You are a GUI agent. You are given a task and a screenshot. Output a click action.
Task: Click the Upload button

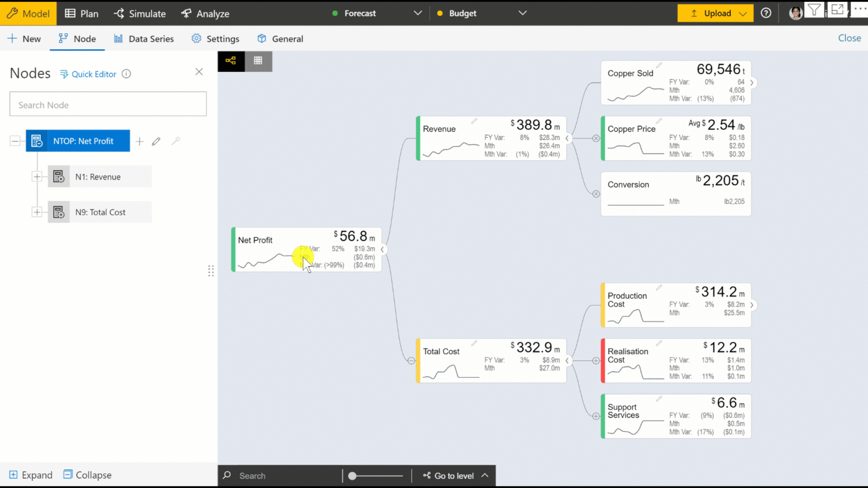click(715, 13)
